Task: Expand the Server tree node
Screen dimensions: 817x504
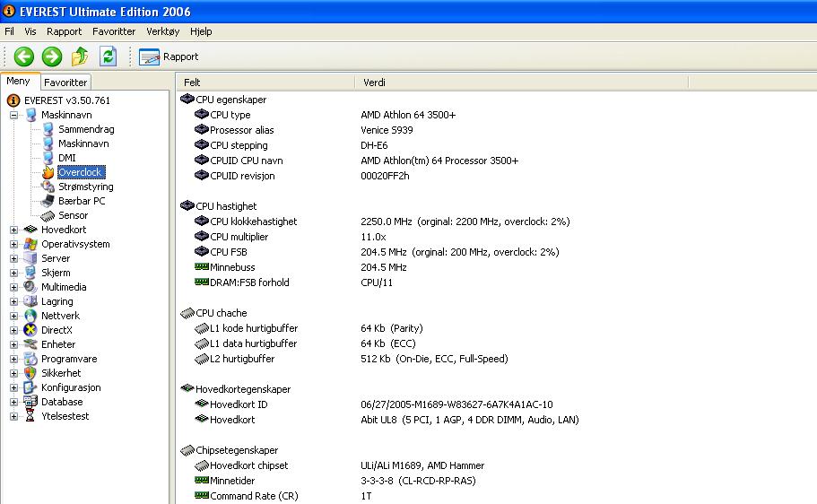Action: coord(14,258)
